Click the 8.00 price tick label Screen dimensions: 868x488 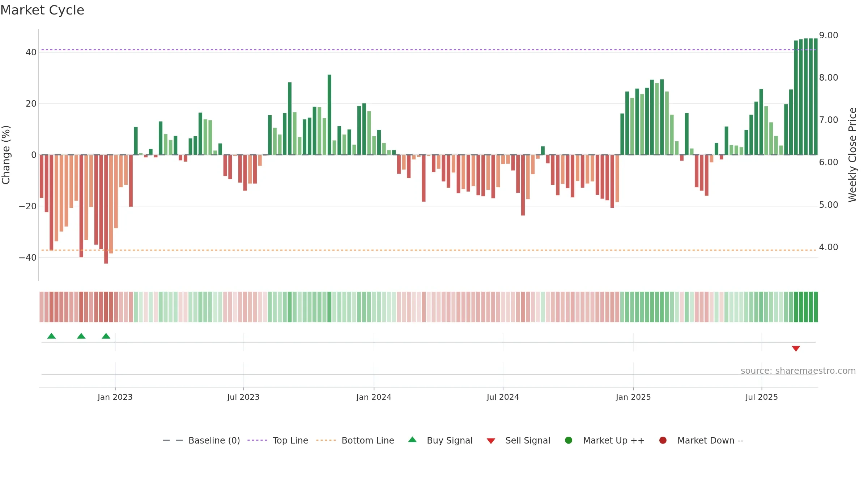tap(829, 78)
